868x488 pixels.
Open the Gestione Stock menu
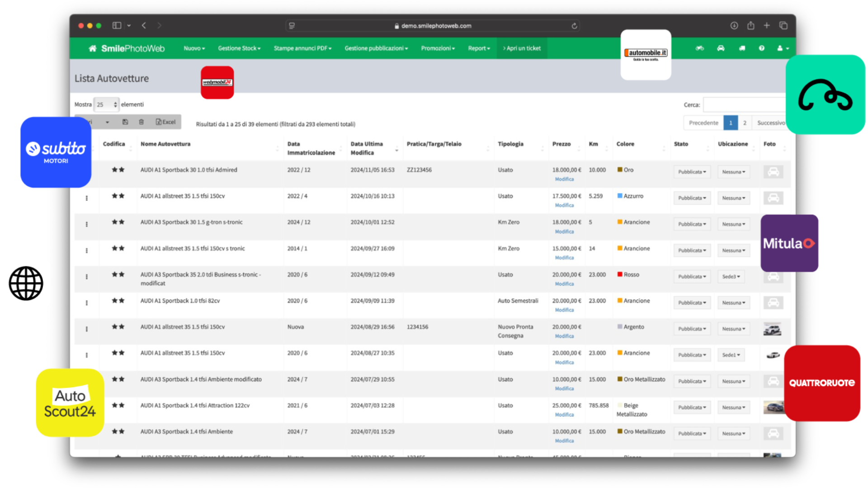tap(239, 48)
